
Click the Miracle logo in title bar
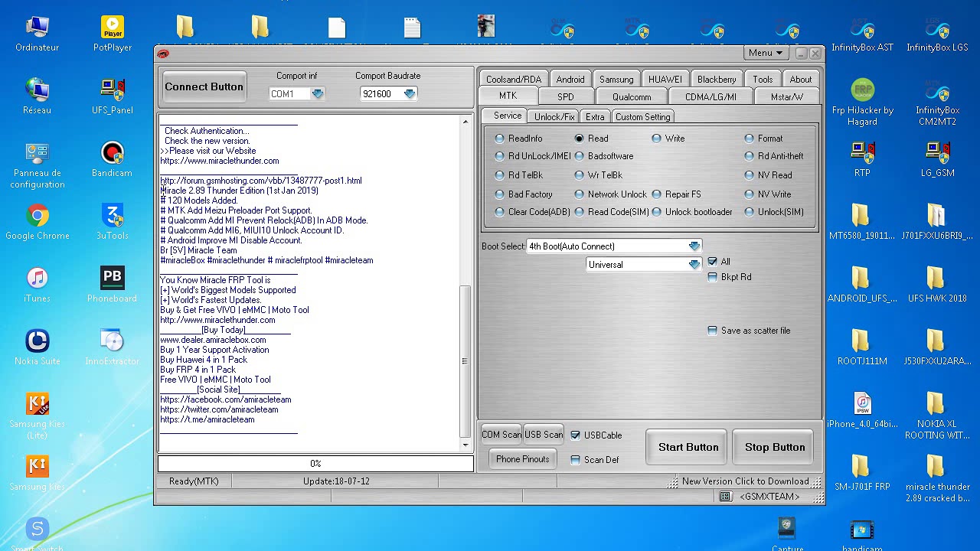point(162,53)
